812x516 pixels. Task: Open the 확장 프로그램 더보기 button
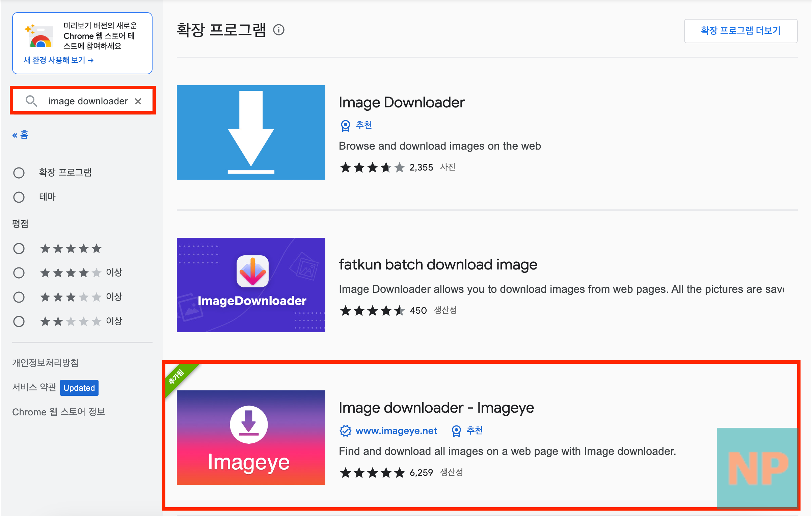pos(740,31)
